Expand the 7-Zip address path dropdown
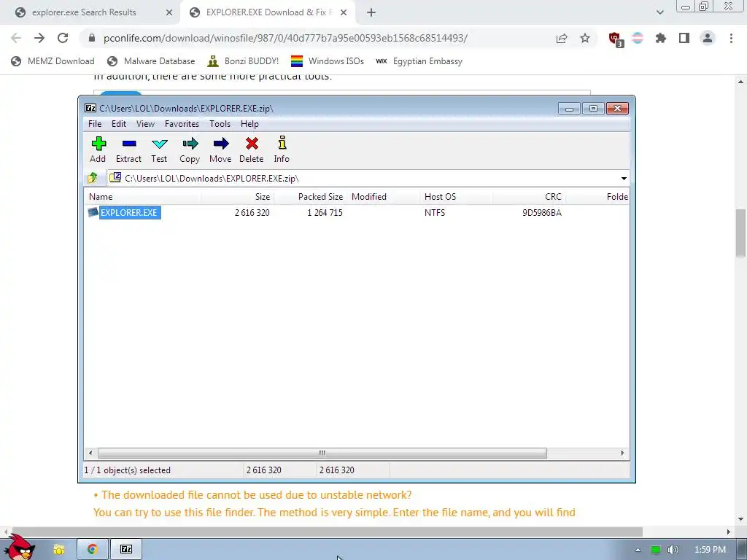Image resolution: width=747 pixels, height=560 pixels. (x=624, y=179)
